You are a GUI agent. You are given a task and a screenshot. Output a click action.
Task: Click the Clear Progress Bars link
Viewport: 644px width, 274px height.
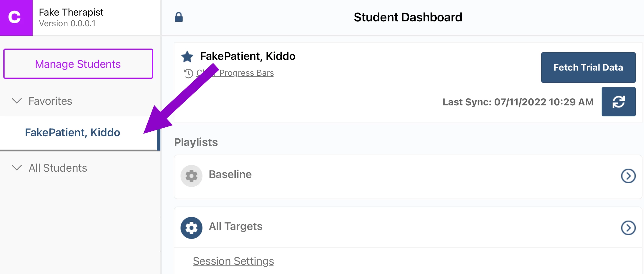coord(246,73)
